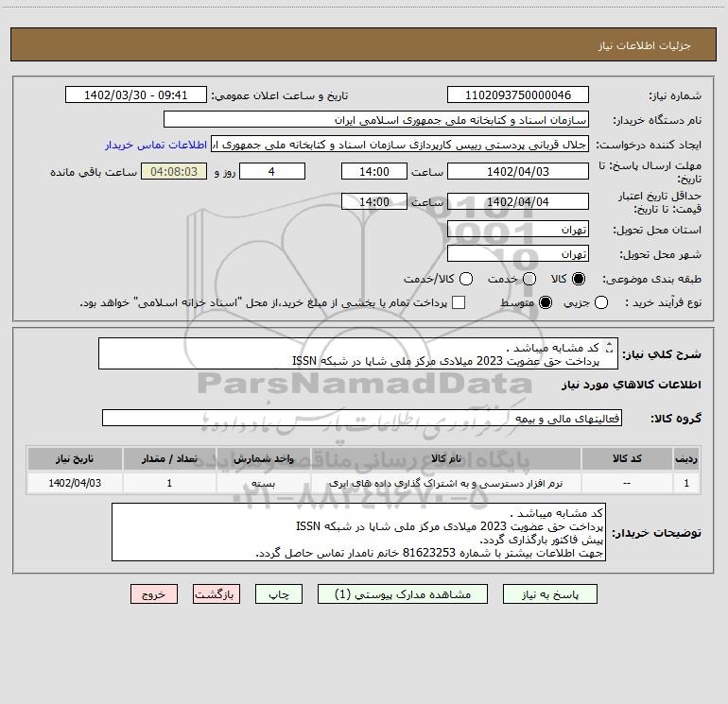Click the تاریخ نیاز column header
This screenshot has width=728, height=704.
pyautogui.click(x=75, y=459)
